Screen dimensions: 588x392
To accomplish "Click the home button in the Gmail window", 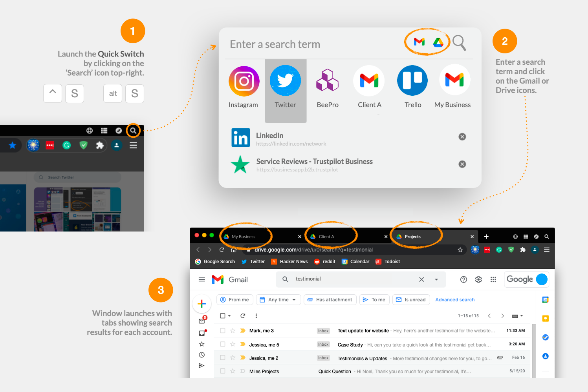I will point(234,250).
